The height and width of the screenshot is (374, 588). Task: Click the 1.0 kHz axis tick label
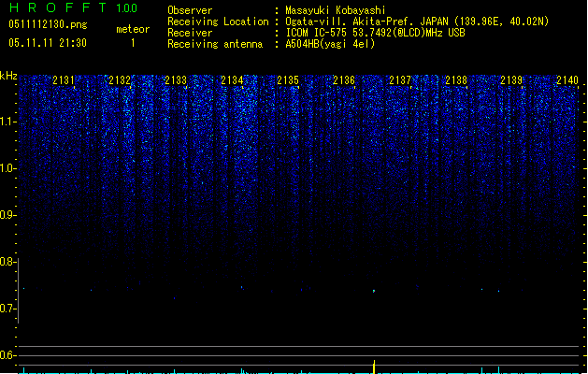(x=8, y=168)
